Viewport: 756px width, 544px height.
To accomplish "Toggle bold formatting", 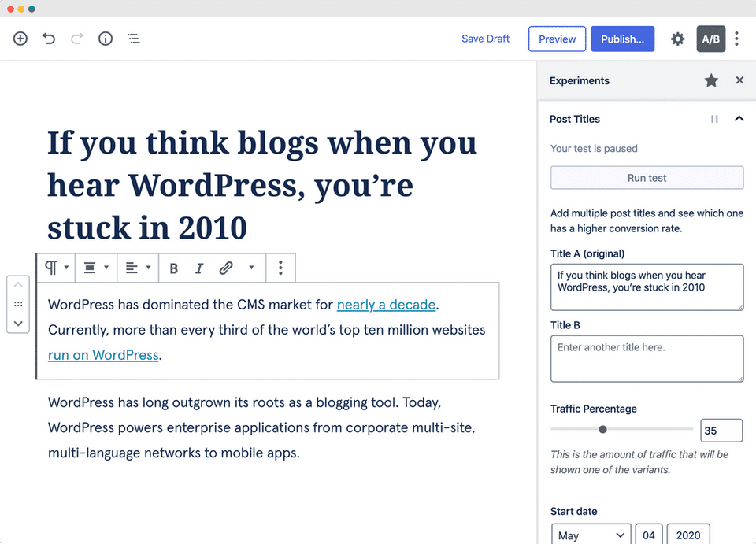I will [x=174, y=268].
